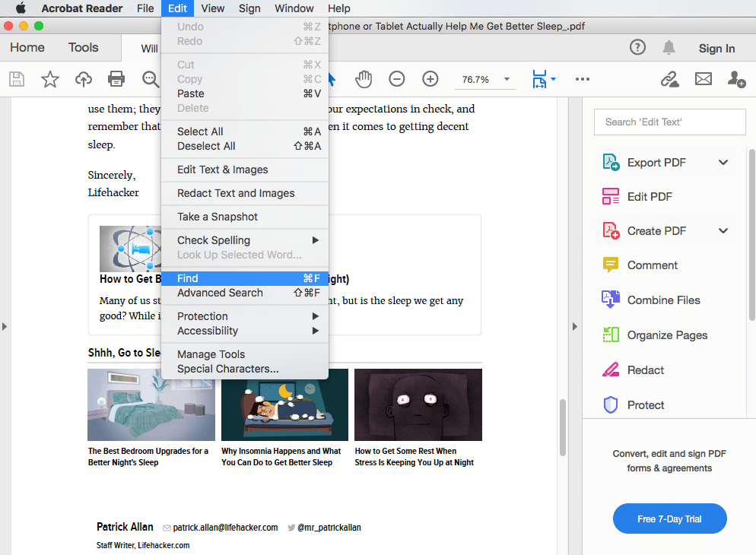Click the Save file floppy disk icon

tap(17, 79)
